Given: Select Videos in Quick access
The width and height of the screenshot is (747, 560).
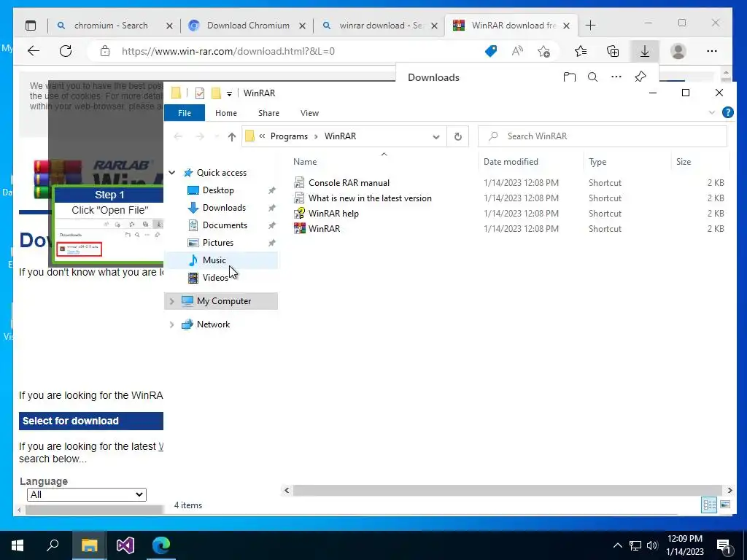Looking at the screenshot, I should [x=215, y=278].
